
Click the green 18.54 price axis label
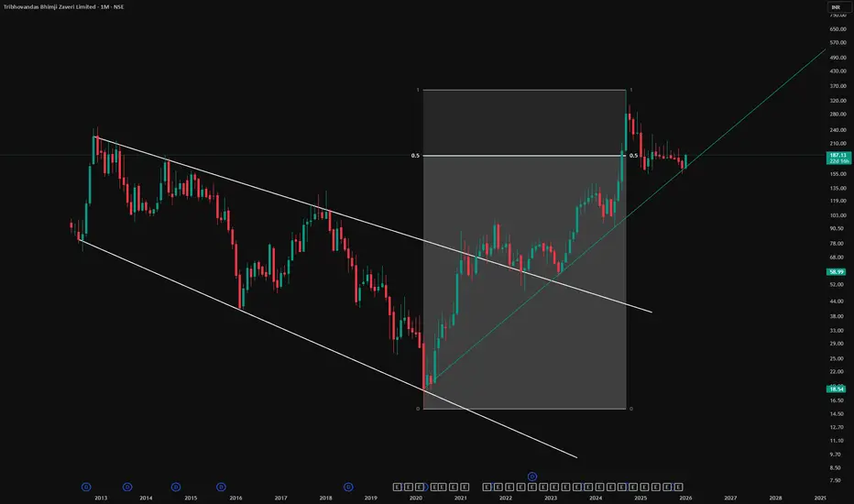pyautogui.click(x=836, y=389)
